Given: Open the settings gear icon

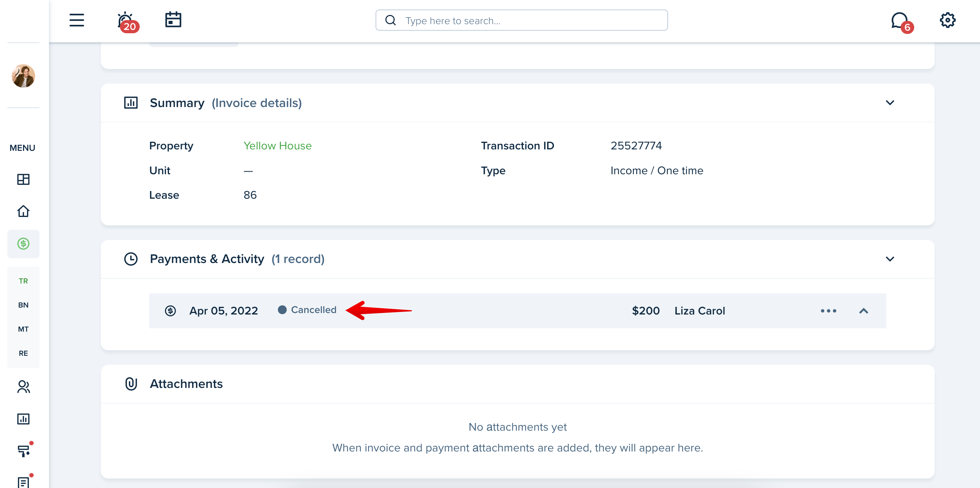Looking at the screenshot, I should (x=947, y=20).
